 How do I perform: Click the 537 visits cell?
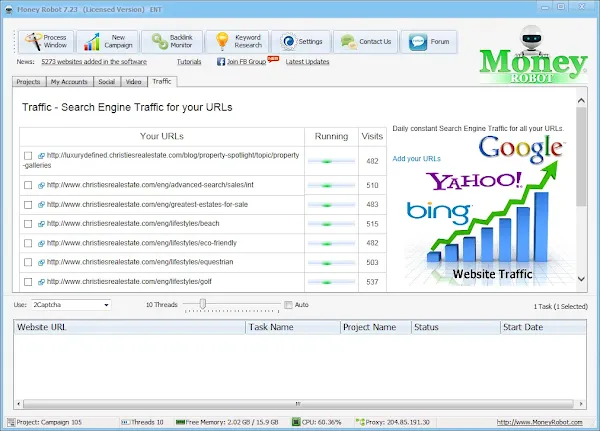372,282
